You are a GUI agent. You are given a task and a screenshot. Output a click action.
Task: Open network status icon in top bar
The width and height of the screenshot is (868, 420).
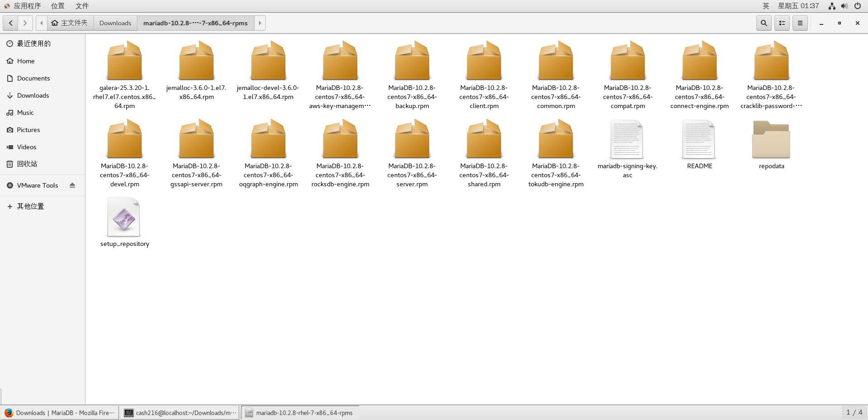tap(832, 6)
